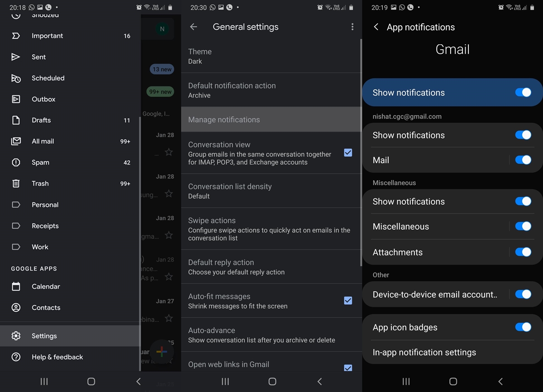Tap the Help & feedback question mark icon
543x392 pixels.
click(x=16, y=357)
